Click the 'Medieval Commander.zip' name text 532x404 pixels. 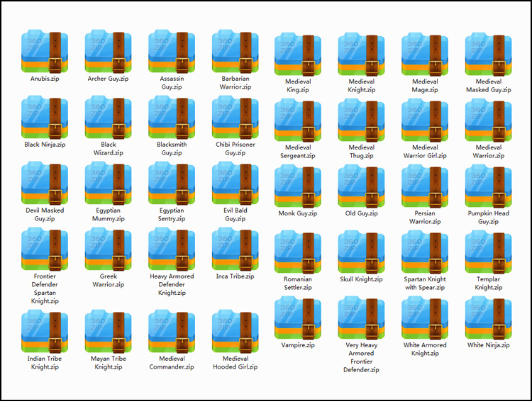172,363
